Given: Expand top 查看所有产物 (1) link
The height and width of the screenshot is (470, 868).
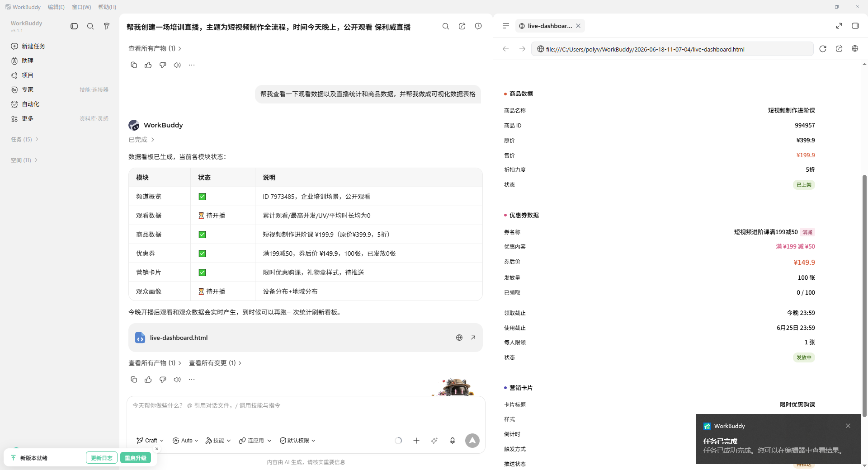Looking at the screenshot, I should [x=155, y=48].
